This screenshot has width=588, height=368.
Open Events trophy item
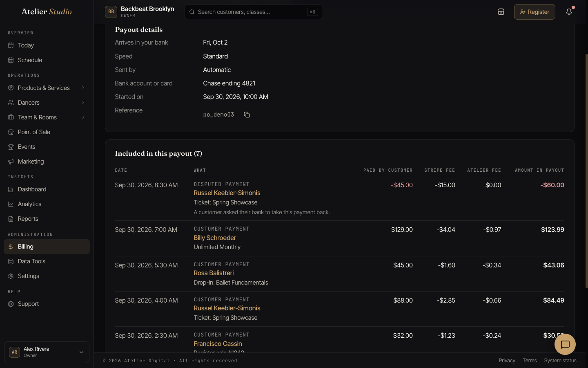click(x=47, y=147)
